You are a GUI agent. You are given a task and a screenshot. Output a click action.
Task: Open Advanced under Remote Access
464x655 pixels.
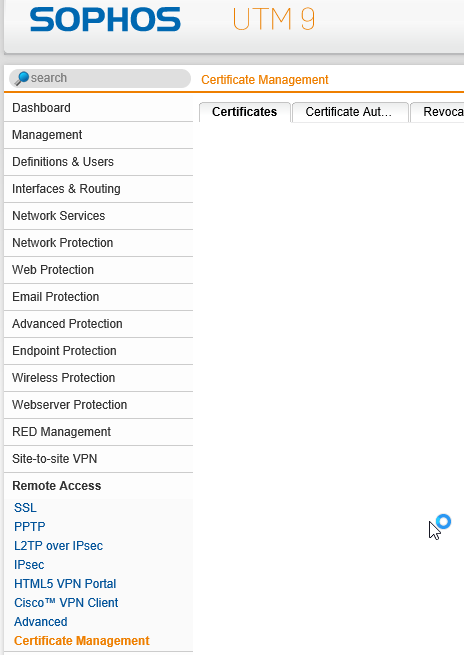(41, 622)
